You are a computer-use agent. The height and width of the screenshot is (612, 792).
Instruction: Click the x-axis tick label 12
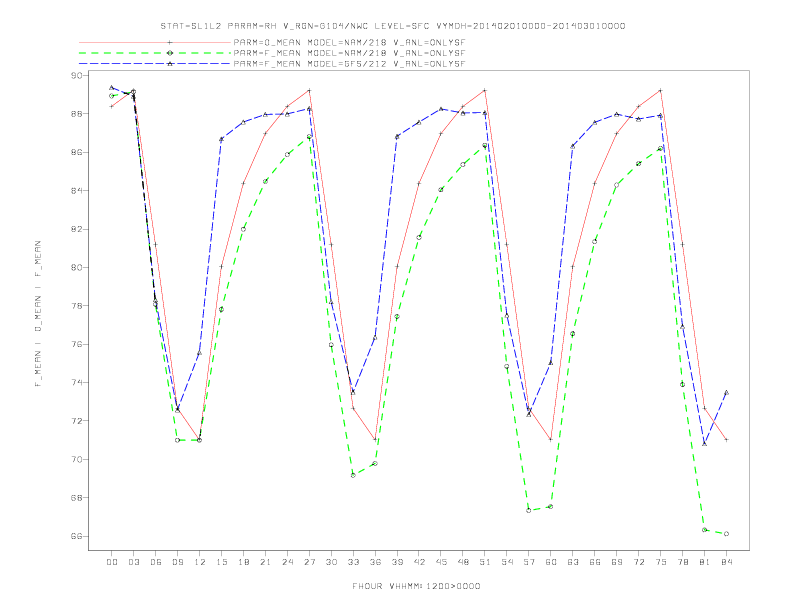pyautogui.click(x=200, y=562)
